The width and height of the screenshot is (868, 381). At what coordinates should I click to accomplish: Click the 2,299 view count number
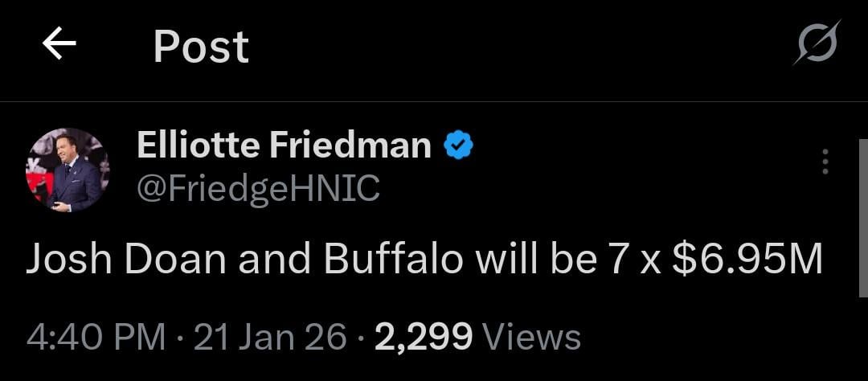(x=423, y=336)
